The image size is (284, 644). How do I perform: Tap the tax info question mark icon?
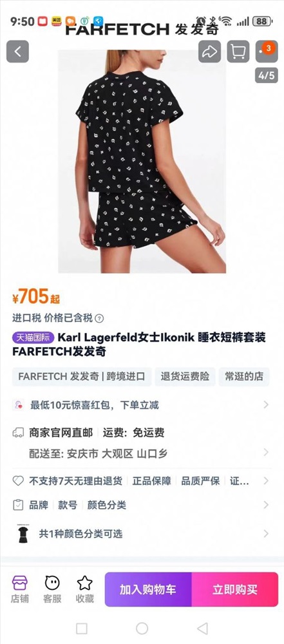point(99,318)
